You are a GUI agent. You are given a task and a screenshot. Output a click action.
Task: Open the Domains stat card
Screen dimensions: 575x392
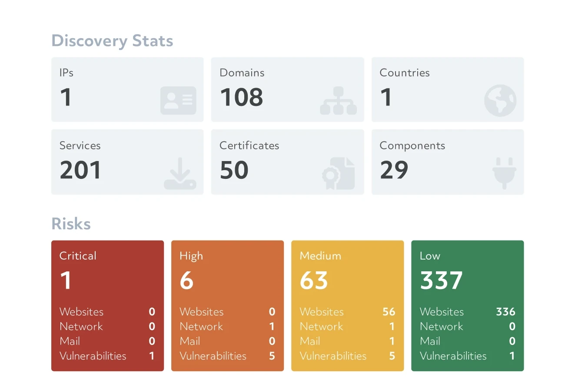coord(287,89)
